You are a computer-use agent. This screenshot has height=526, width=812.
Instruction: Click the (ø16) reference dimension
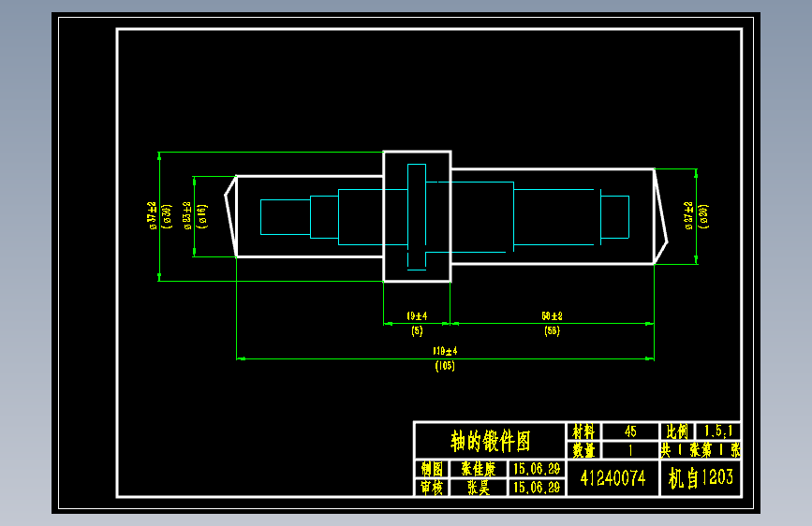click(202, 216)
